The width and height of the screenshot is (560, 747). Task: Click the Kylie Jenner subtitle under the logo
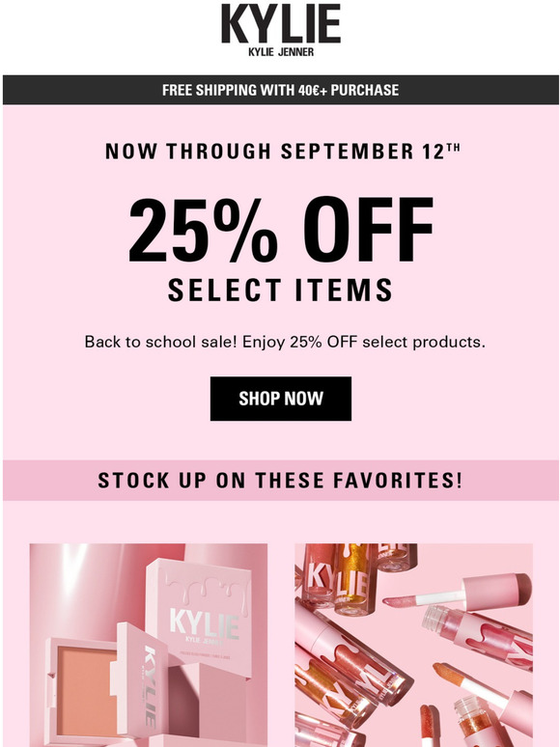(281, 52)
